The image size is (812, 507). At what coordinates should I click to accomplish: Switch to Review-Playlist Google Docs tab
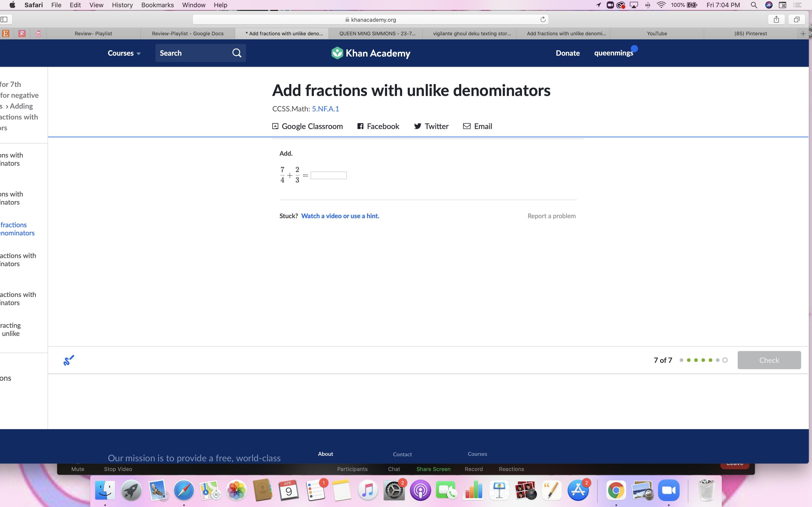pyautogui.click(x=188, y=33)
